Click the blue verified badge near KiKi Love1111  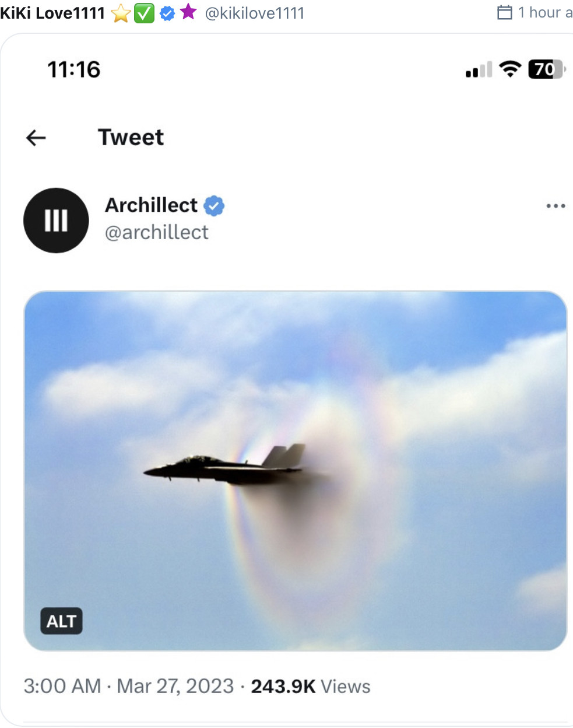pyautogui.click(x=167, y=13)
